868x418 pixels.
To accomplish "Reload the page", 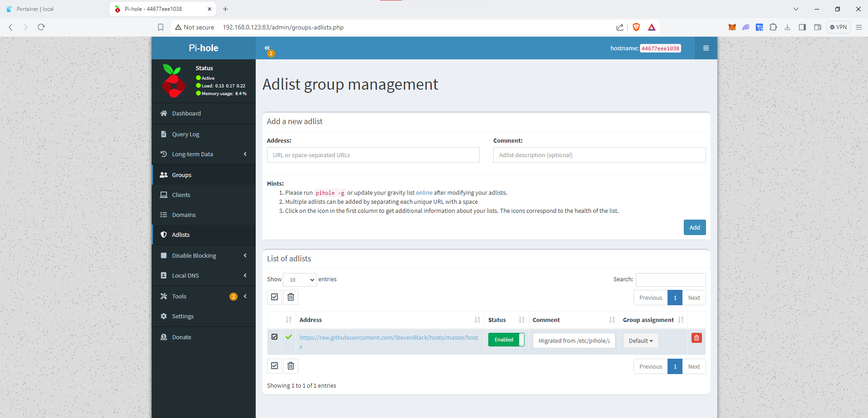I will pyautogui.click(x=41, y=27).
